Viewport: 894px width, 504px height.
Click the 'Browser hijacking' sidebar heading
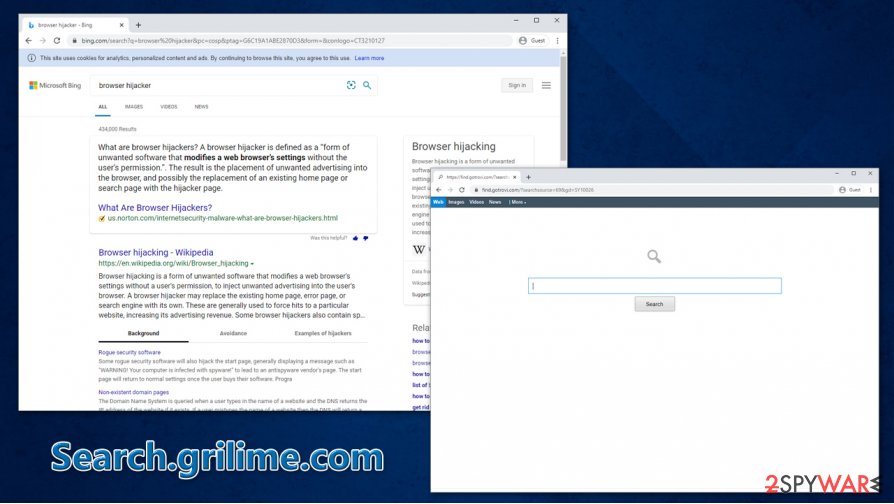tap(454, 147)
